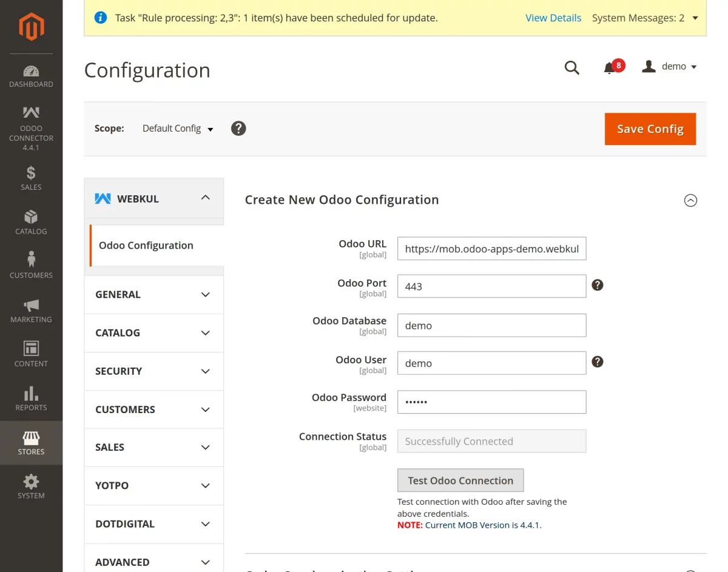Click the 'System Messages: 2' text

click(638, 18)
